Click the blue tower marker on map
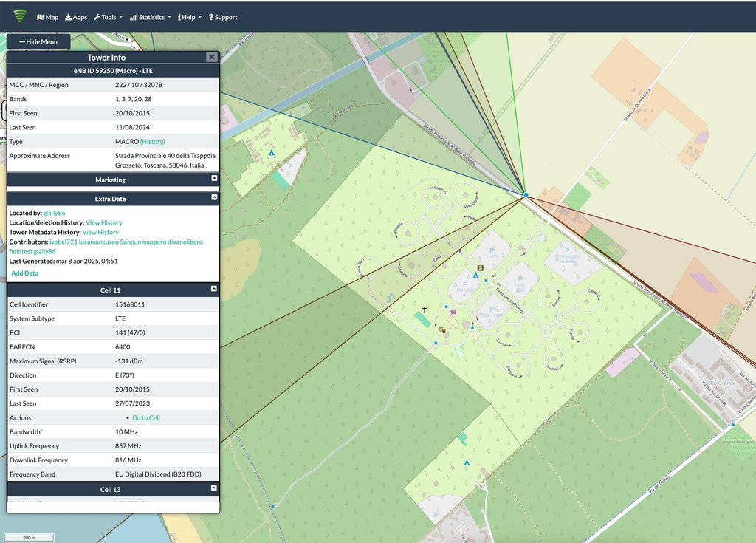The height and width of the screenshot is (543, 756). tap(526, 195)
